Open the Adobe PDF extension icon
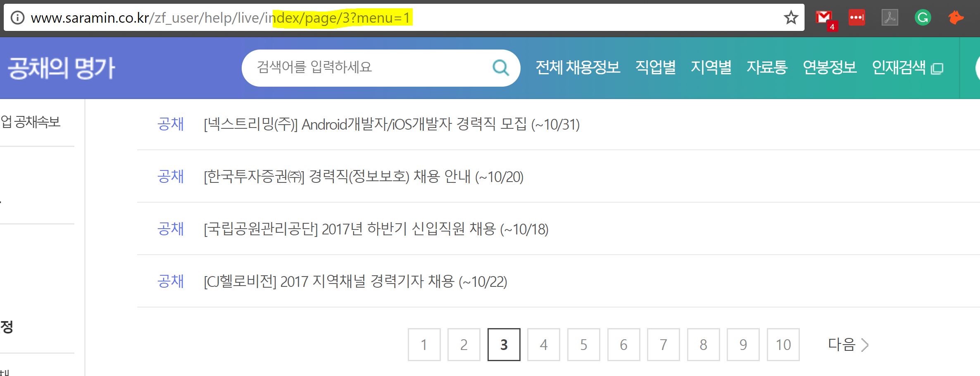 tap(890, 17)
